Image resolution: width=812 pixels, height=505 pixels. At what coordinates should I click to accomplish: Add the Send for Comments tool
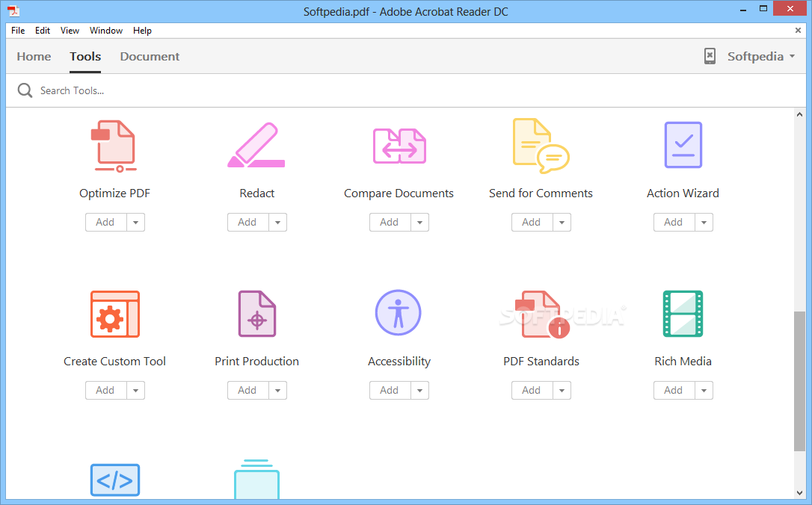pos(532,222)
